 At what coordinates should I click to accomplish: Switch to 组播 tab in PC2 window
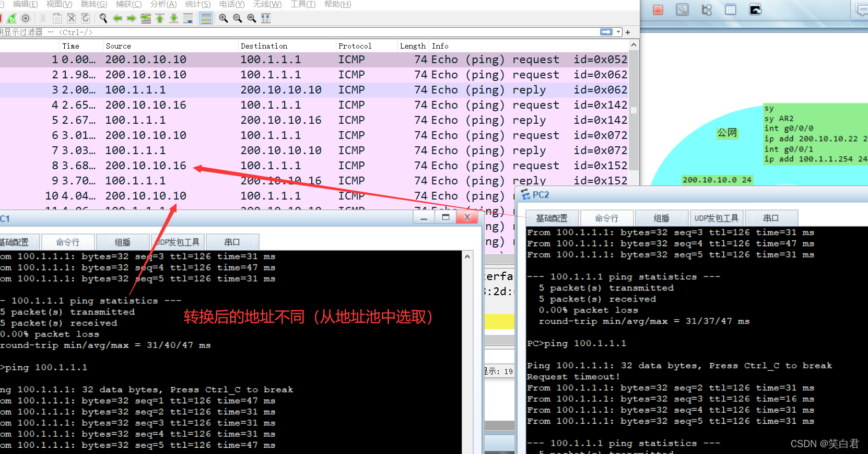pos(662,218)
